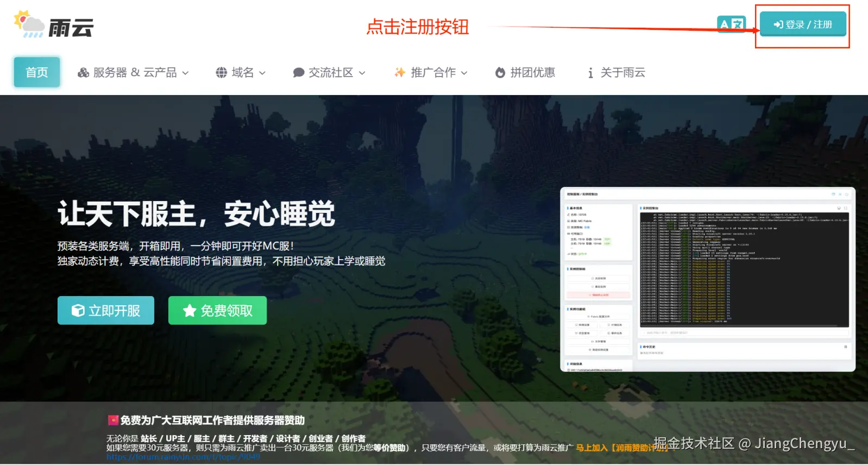Click the globe icon beside 域名
Screen dimensions: 868x465
222,73
